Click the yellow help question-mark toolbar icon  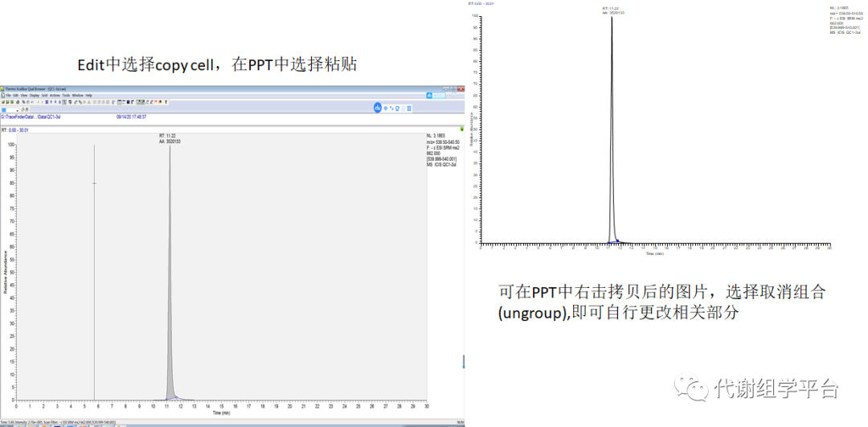coord(166,102)
